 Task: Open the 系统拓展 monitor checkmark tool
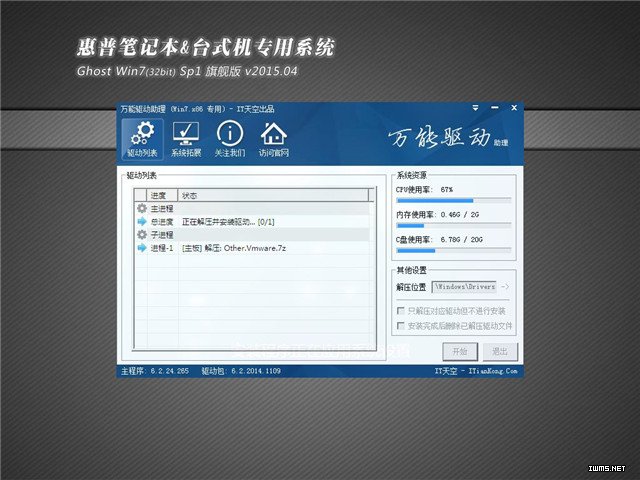(186, 139)
